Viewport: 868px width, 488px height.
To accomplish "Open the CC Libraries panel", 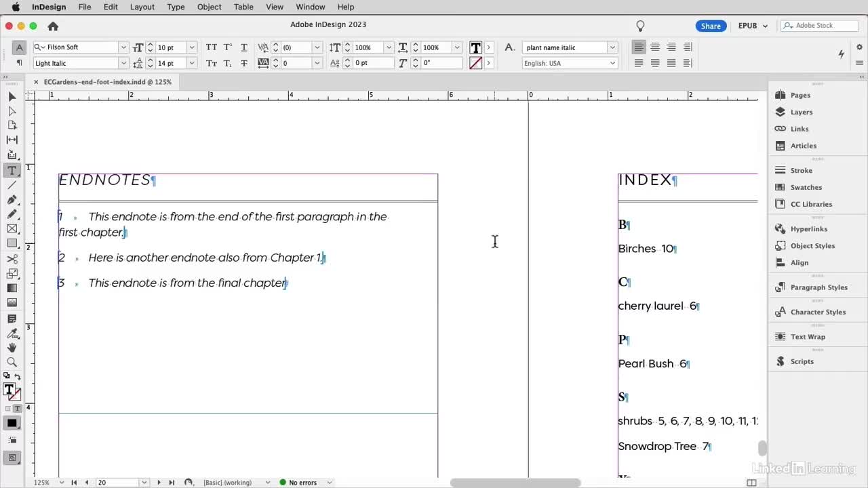I will point(804,204).
